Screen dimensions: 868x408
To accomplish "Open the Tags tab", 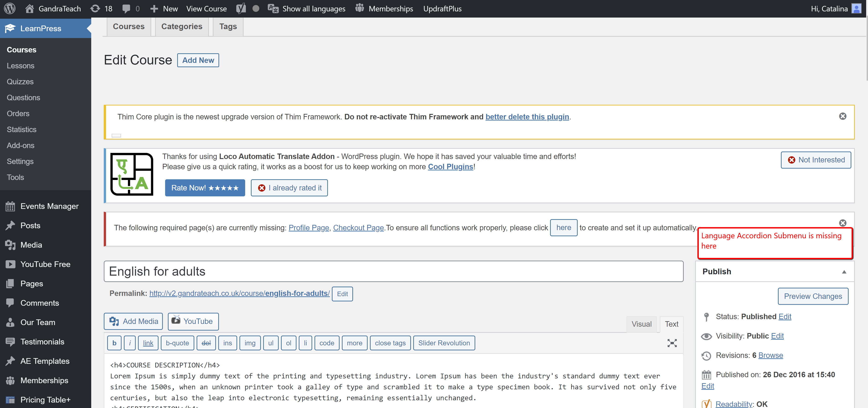I will [x=228, y=26].
